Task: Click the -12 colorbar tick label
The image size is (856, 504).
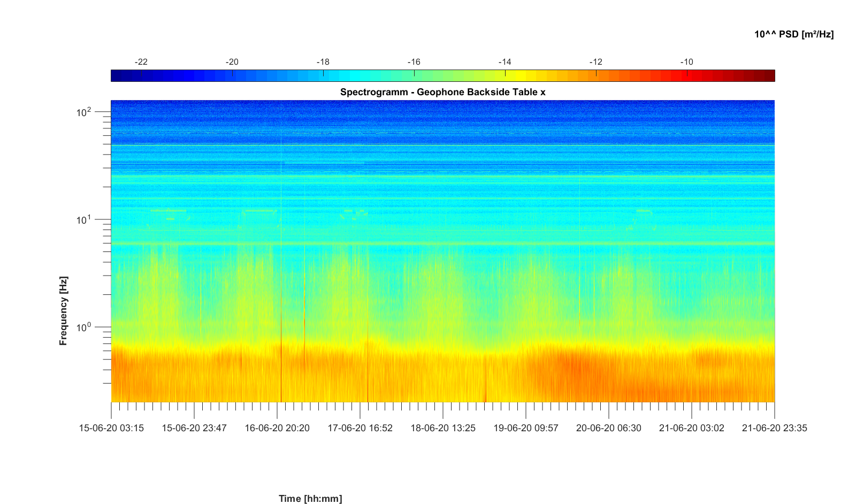Action: [595, 62]
